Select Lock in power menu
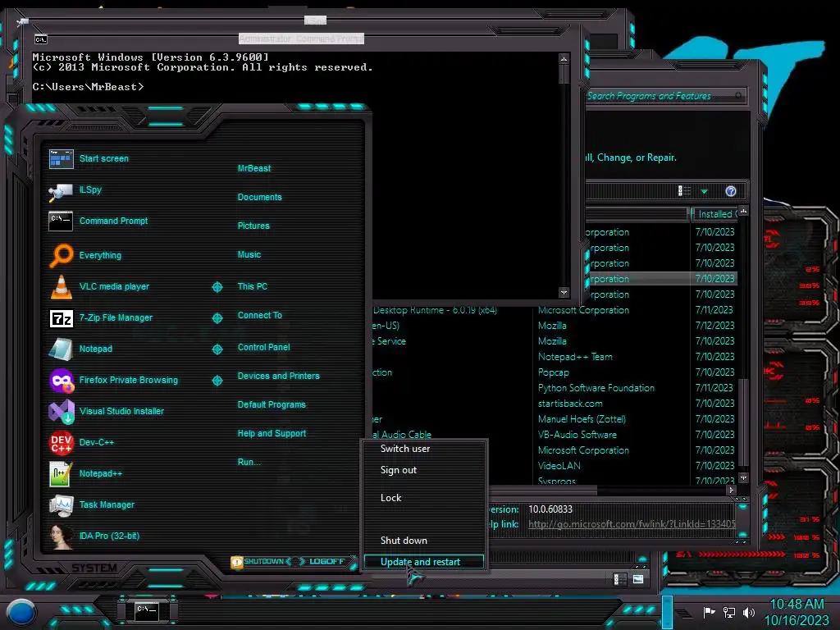The width and height of the screenshot is (840, 630). tap(390, 498)
